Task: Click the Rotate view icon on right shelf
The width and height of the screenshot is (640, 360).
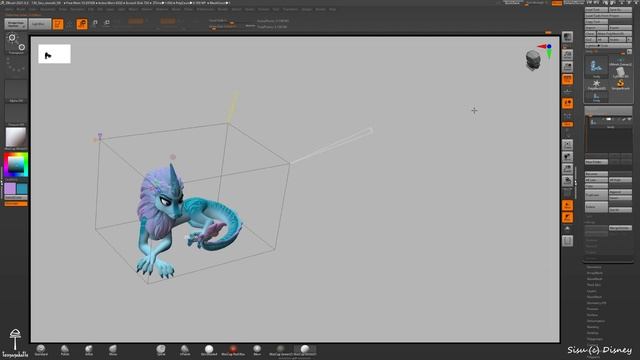Action: tap(567, 181)
